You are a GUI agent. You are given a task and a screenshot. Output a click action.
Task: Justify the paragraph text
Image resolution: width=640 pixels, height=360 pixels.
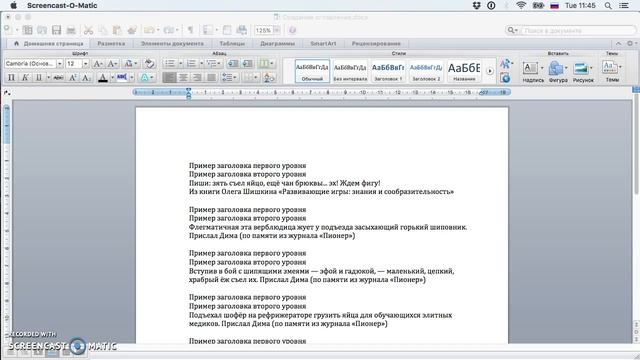tap(211, 77)
